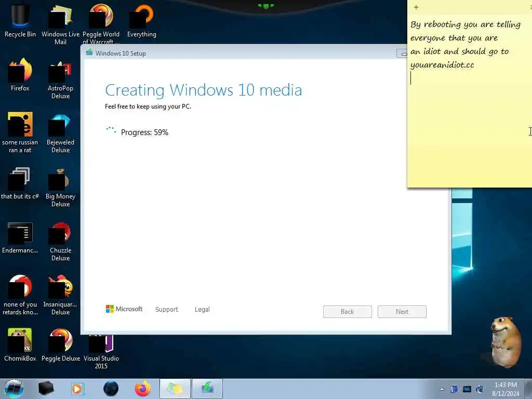Click the Microsoft logo in Setup
This screenshot has height=399, width=532.
pos(124,309)
